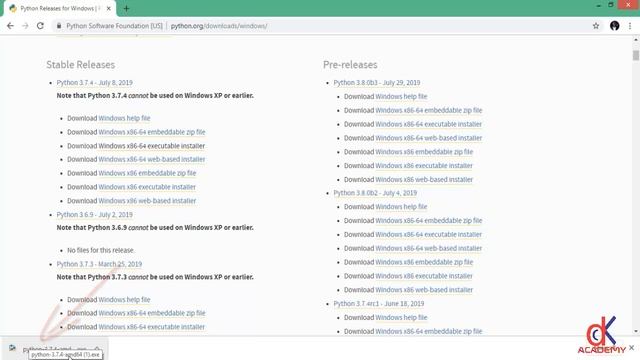The height and width of the screenshot is (360, 640).
Task: Reload the page with the refresh icon
Action: coord(40,26)
